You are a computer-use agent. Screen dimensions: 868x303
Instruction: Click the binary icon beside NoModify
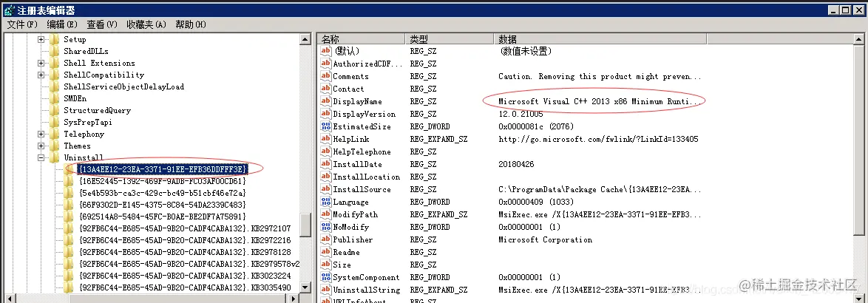[x=325, y=227]
